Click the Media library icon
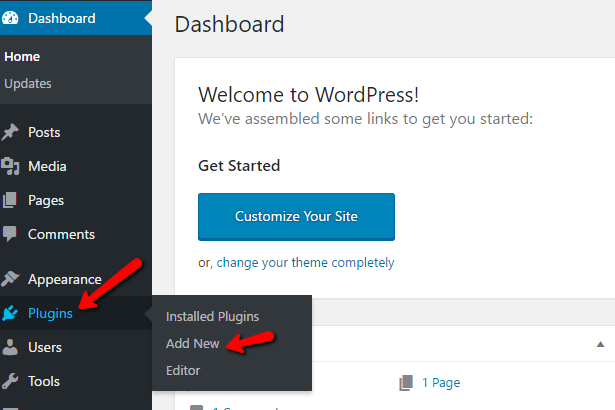The height and width of the screenshot is (410, 615). pos(10,166)
